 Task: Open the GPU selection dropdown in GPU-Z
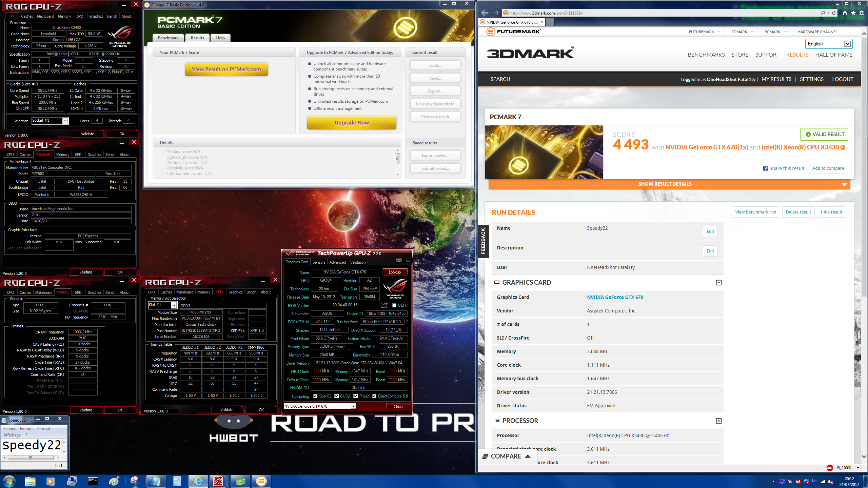point(319,406)
